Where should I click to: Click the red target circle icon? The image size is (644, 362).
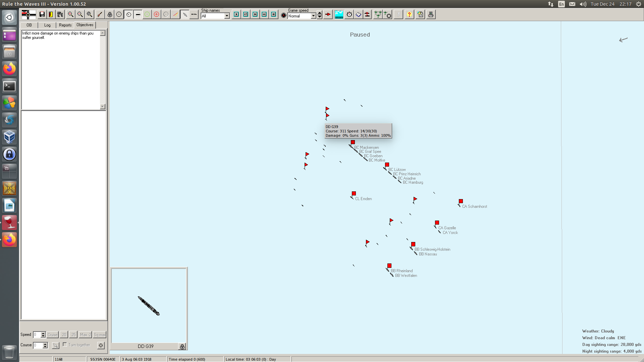pyautogui.click(x=156, y=14)
